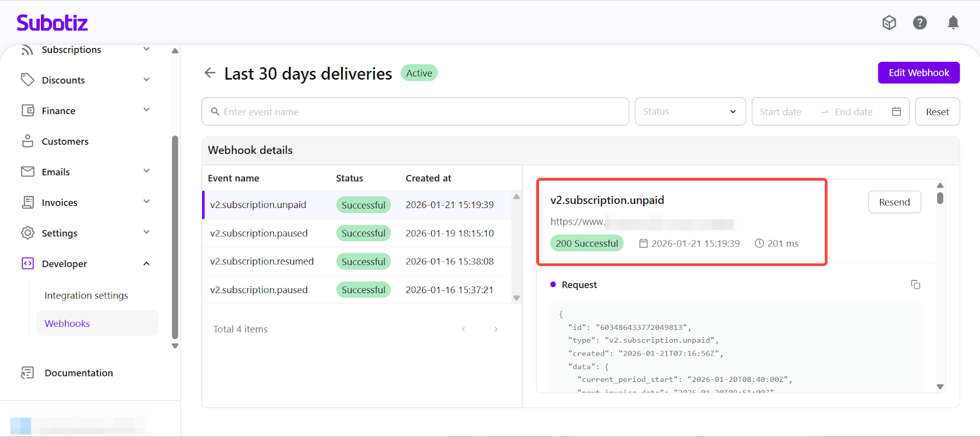Click the Start date field
This screenshot has height=437, width=980.
click(x=781, y=112)
